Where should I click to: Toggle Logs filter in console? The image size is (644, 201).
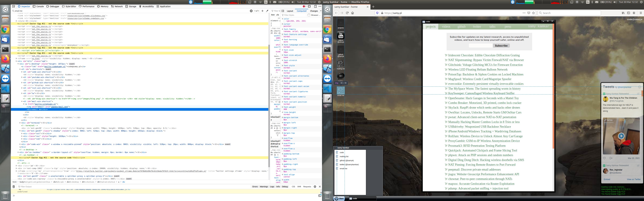[272, 187]
